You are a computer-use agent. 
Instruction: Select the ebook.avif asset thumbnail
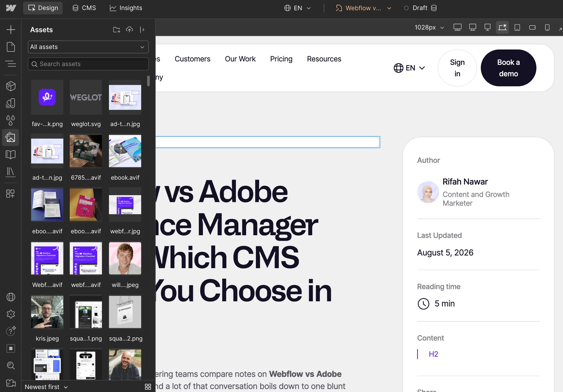(125, 151)
